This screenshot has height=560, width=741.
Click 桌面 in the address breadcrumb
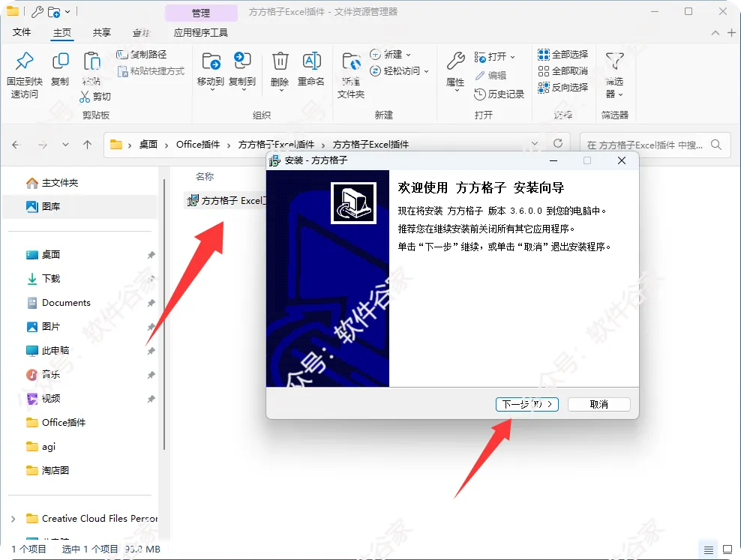click(x=148, y=145)
